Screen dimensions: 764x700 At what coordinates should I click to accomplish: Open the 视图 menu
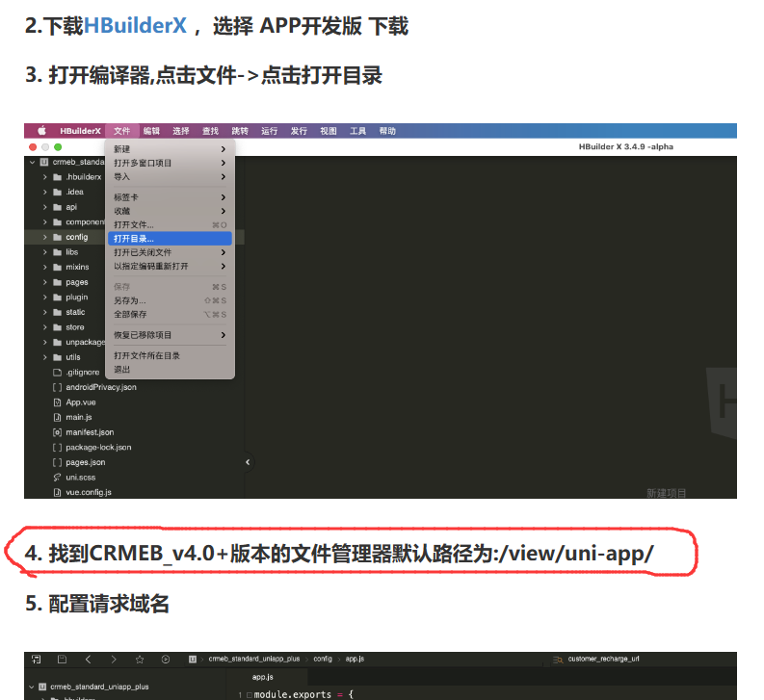click(x=329, y=131)
